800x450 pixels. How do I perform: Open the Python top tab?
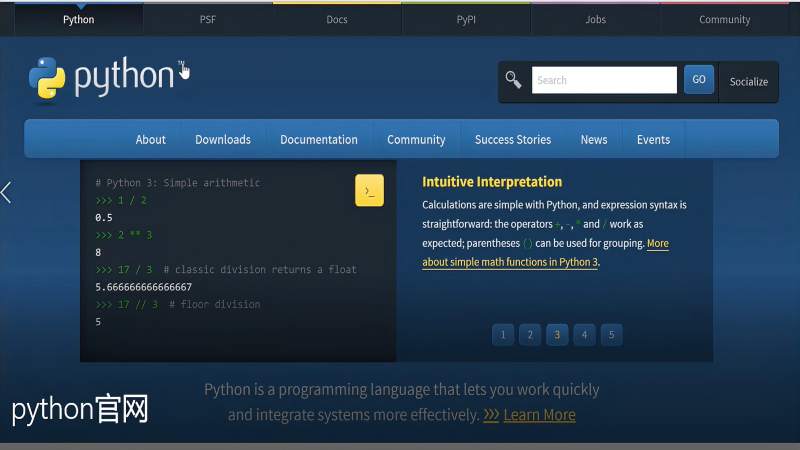tap(79, 19)
